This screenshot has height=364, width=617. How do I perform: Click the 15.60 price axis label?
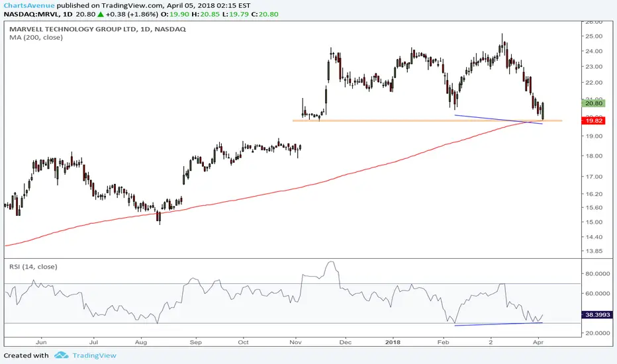pos(594,208)
